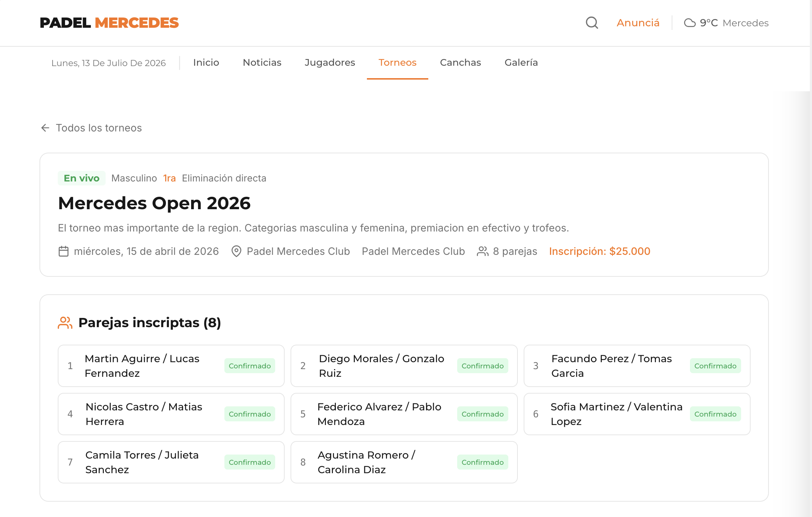Navigate to Canchas
The image size is (812, 517).
point(460,62)
